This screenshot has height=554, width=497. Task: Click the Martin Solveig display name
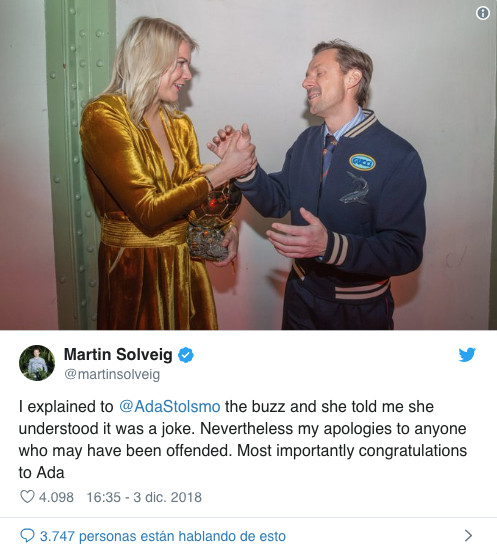tap(118, 354)
